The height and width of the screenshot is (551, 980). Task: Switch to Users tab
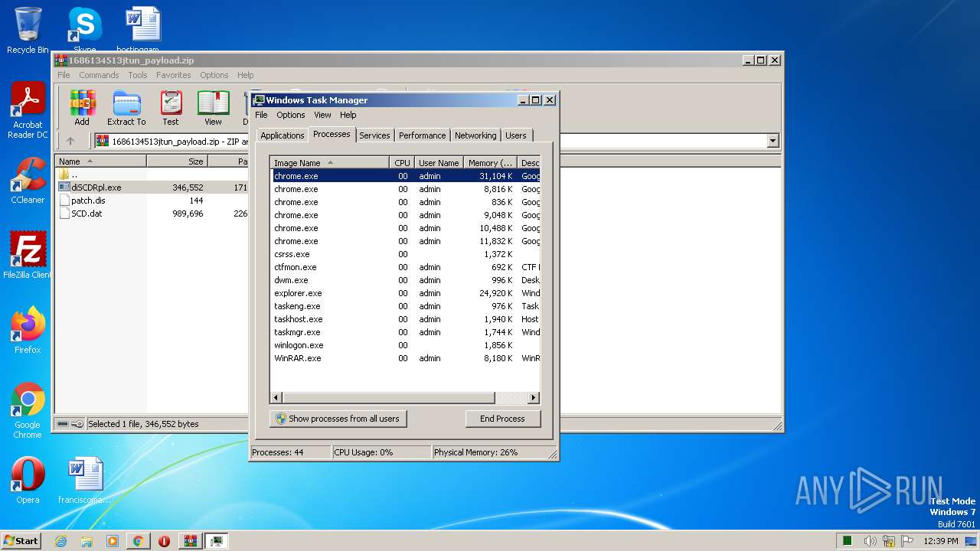[516, 135]
